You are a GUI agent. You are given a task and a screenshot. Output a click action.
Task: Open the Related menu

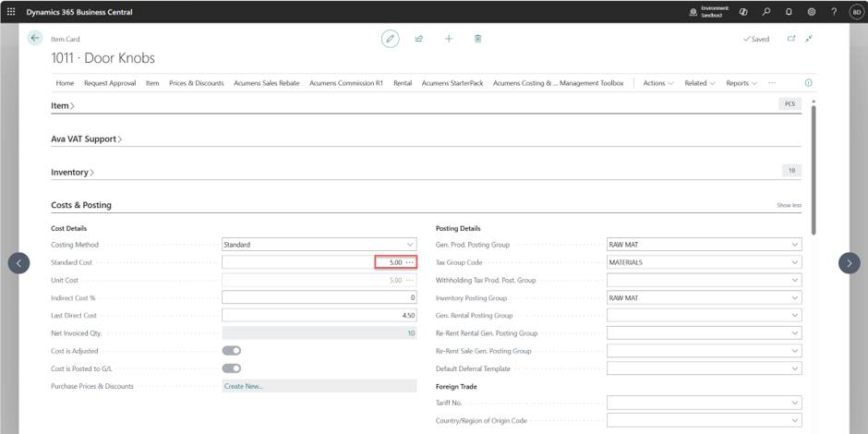pos(700,83)
